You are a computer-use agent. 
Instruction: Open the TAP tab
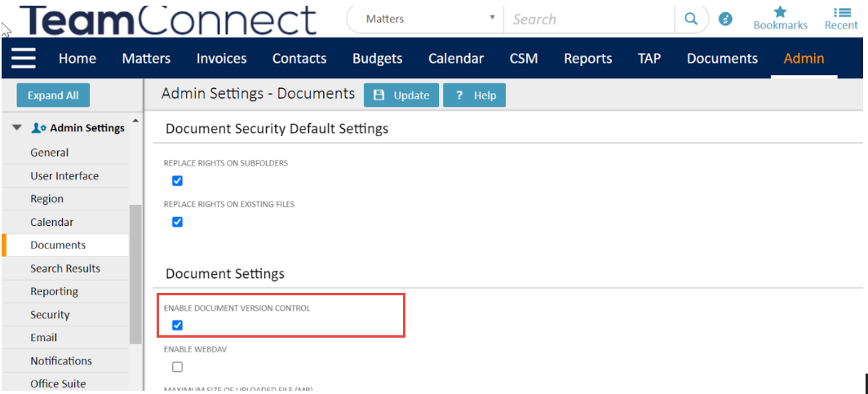click(x=649, y=59)
